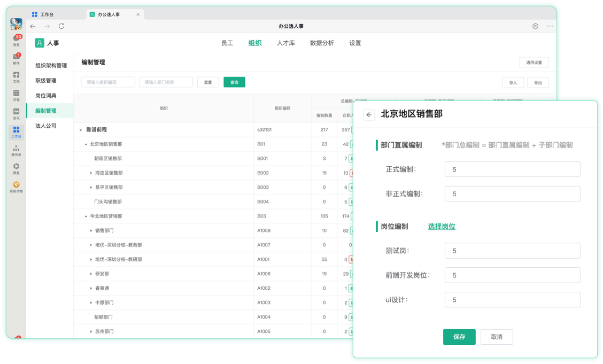This screenshot has width=603, height=364.
Task: Open the Cloud disk icon in sidebar
Action: 16,168
